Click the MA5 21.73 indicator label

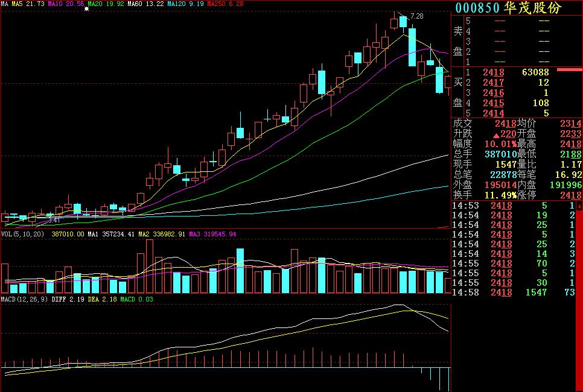coord(28,4)
